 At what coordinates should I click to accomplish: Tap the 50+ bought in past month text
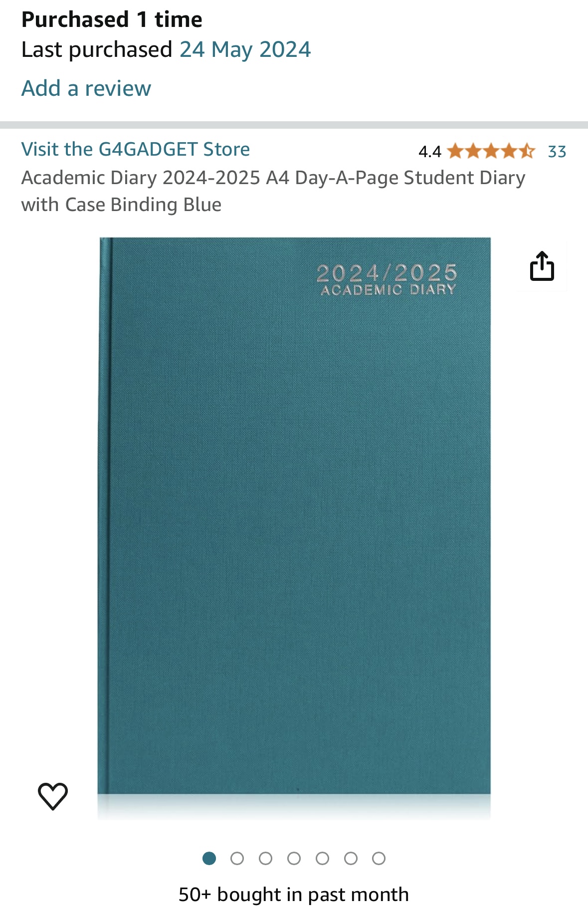coord(294,895)
